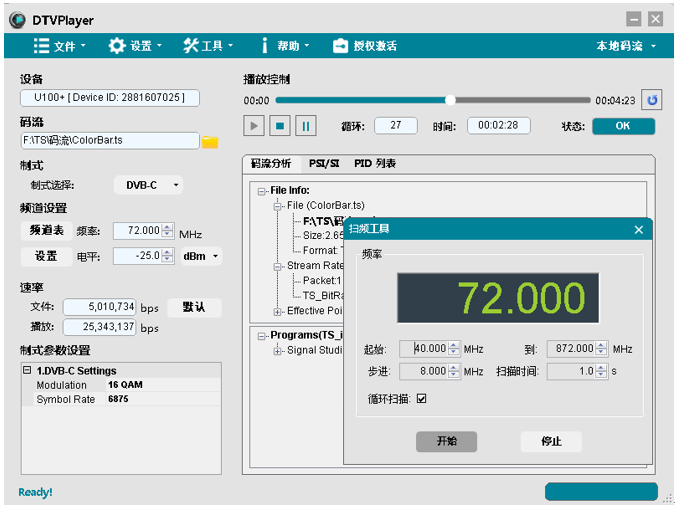Screen dimensions: 675x510
Task: Click the DTVPlayer app logo icon
Action: coord(18,20)
